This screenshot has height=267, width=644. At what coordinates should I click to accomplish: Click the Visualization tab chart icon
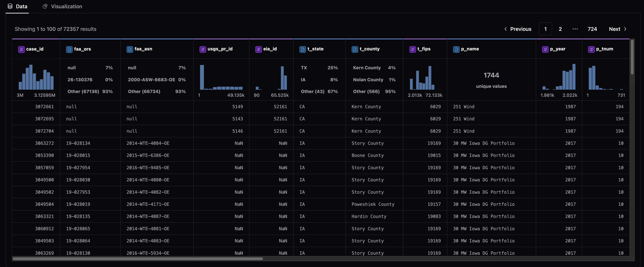point(45,7)
